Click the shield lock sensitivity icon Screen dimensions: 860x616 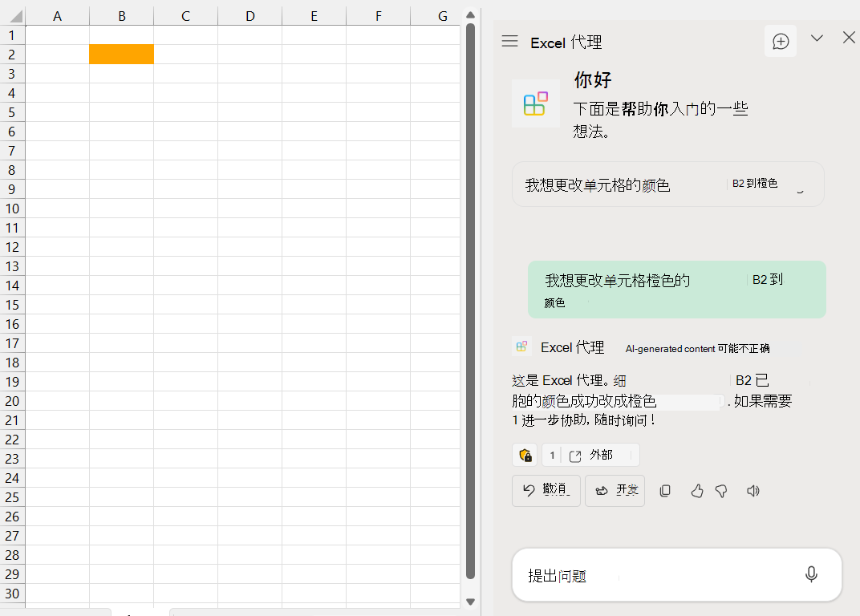(525, 455)
